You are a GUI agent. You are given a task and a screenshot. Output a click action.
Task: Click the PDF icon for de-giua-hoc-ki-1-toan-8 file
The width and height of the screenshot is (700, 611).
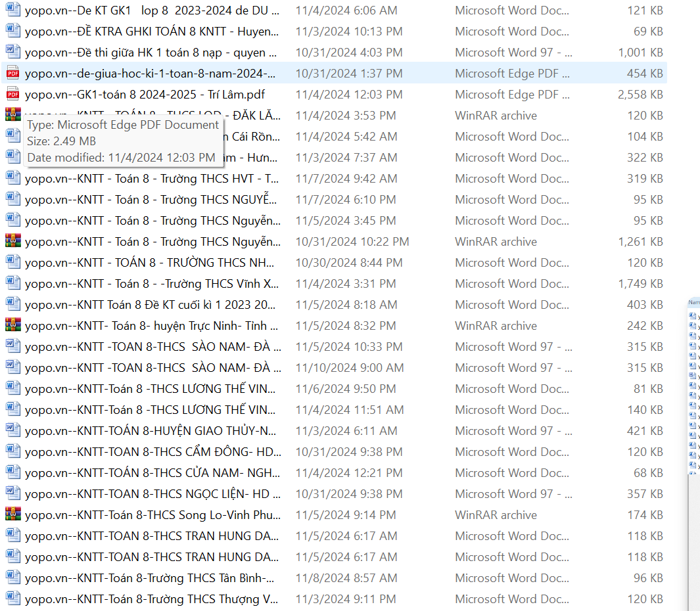(x=12, y=74)
